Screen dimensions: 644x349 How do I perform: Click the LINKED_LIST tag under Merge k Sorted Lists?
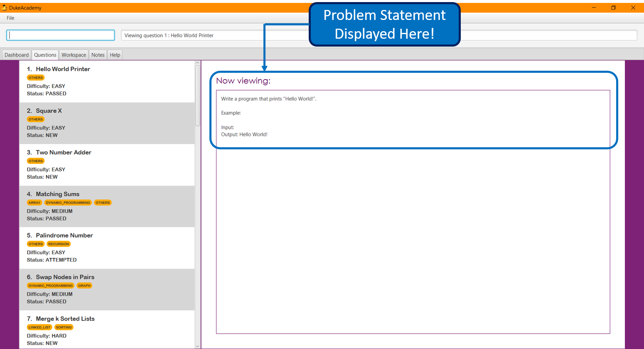pos(39,327)
